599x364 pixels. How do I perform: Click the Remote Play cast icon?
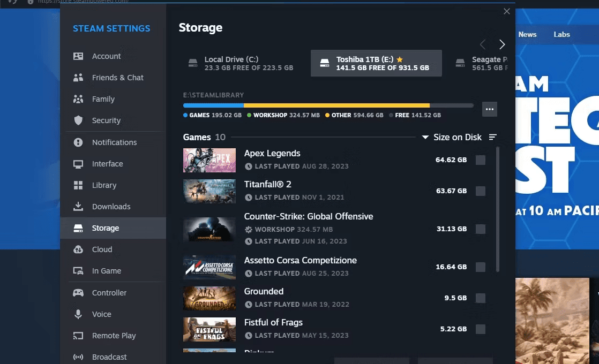(x=78, y=336)
